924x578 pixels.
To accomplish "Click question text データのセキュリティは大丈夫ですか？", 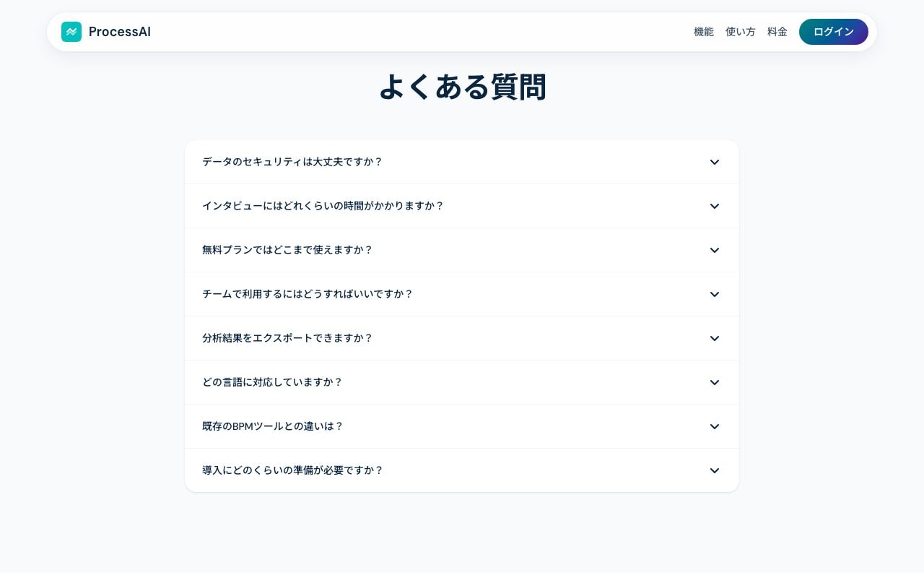I will [x=292, y=162].
